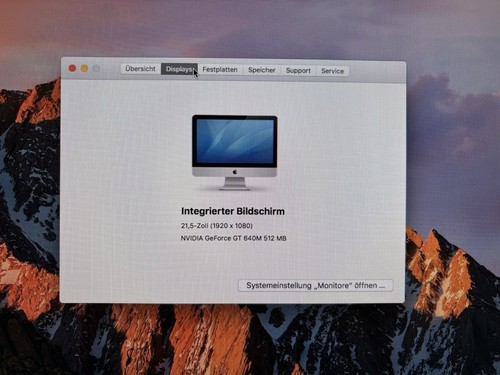Screen dimensions: 500x375
Task: Click the Integrierter Bildschirm heading
Action: (233, 211)
